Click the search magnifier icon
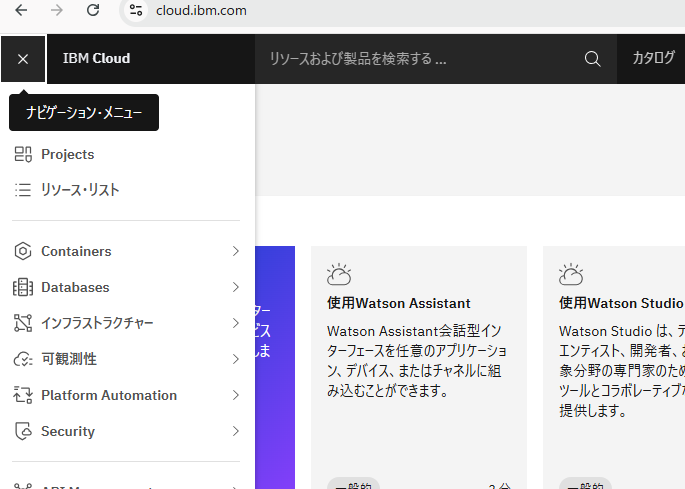Viewport: 685px width, 489px height. point(593,59)
